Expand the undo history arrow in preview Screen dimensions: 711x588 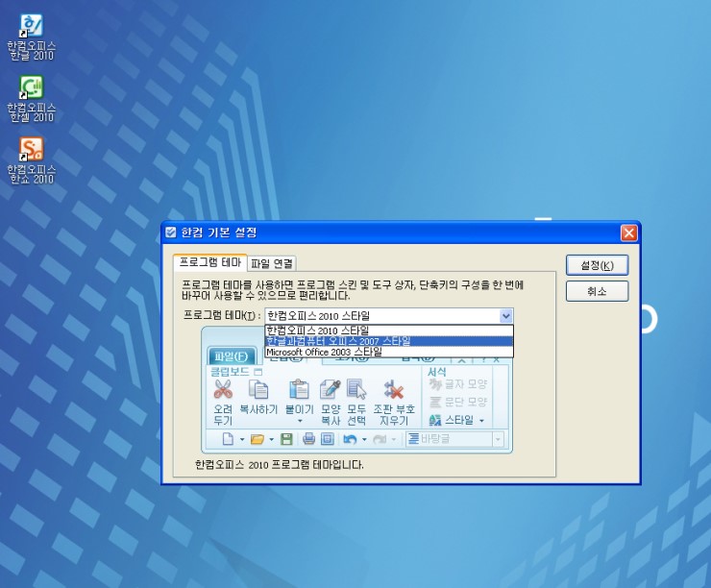(364, 439)
